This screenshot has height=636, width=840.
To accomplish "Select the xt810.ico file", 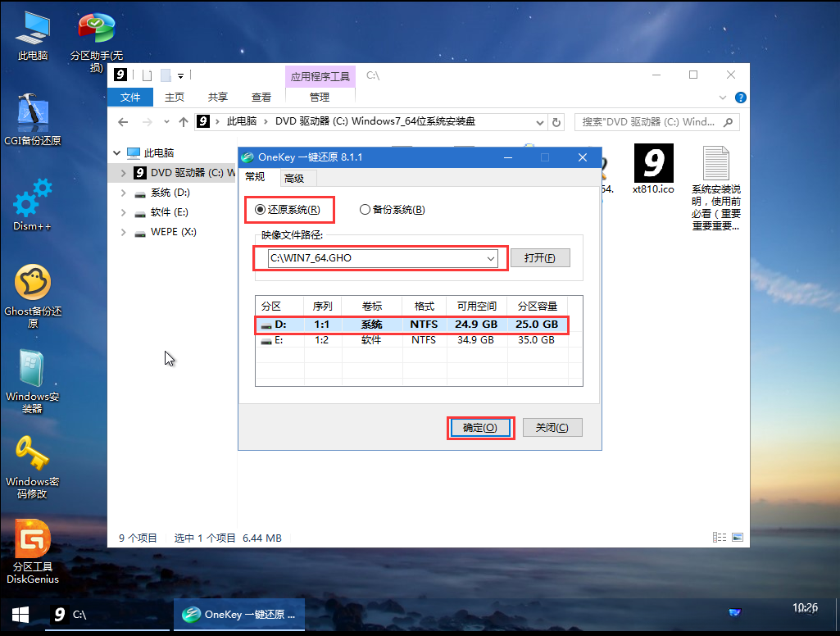I will (653, 167).
